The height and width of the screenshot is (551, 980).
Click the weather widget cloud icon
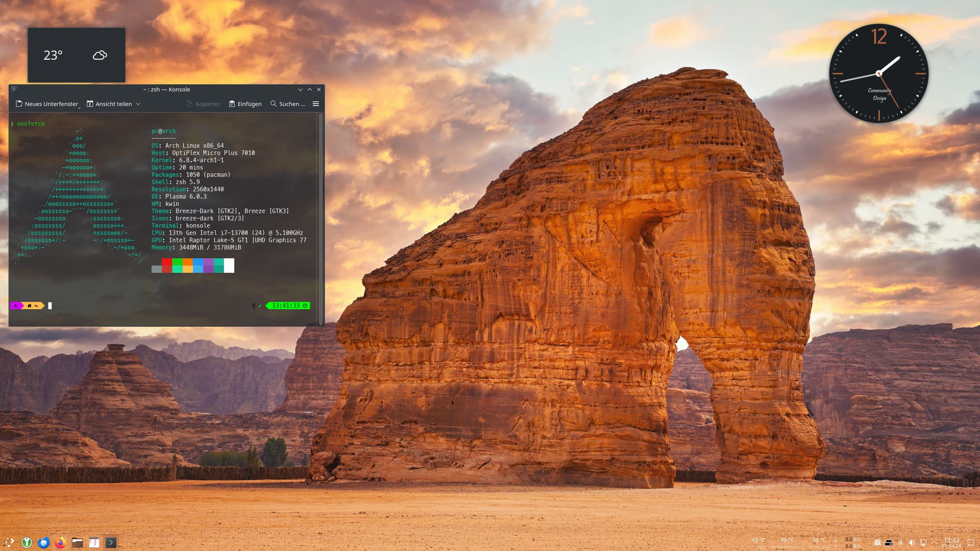point(100,55)
